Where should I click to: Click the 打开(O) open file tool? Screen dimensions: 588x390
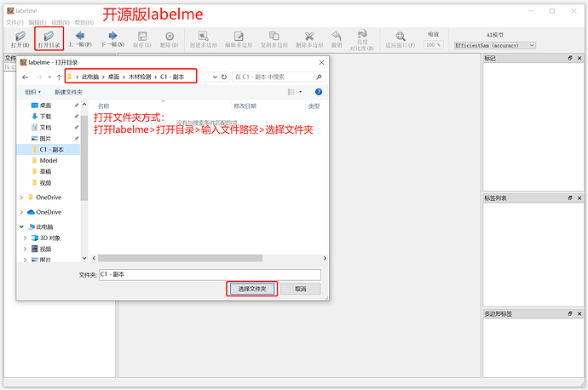[20, 39]
